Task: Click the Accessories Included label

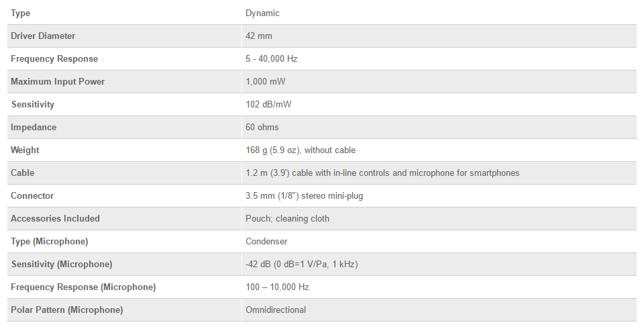Action: [x=55, y=219]
